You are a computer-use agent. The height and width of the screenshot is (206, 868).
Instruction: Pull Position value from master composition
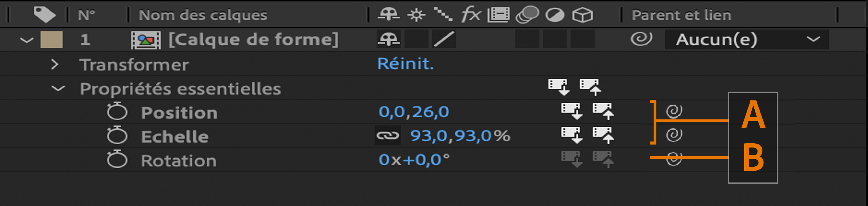[x=571, y=111]
